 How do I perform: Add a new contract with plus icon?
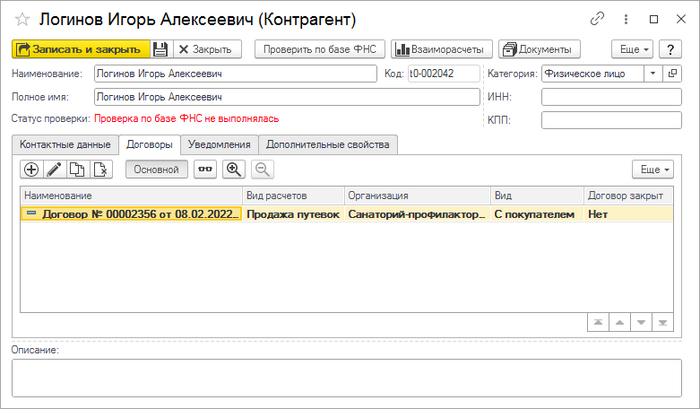[x=31, y=170]
